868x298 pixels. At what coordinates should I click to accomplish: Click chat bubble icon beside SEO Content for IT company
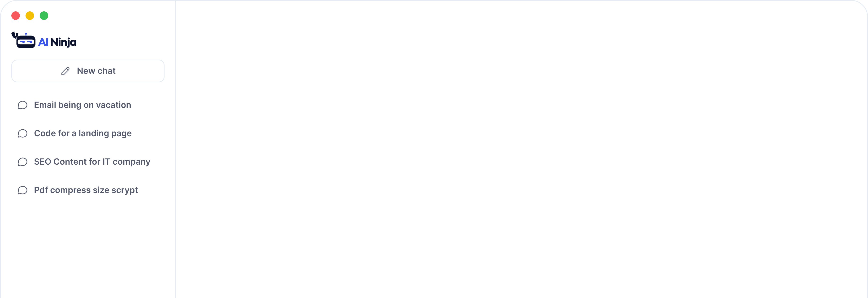tap(23, 162)
